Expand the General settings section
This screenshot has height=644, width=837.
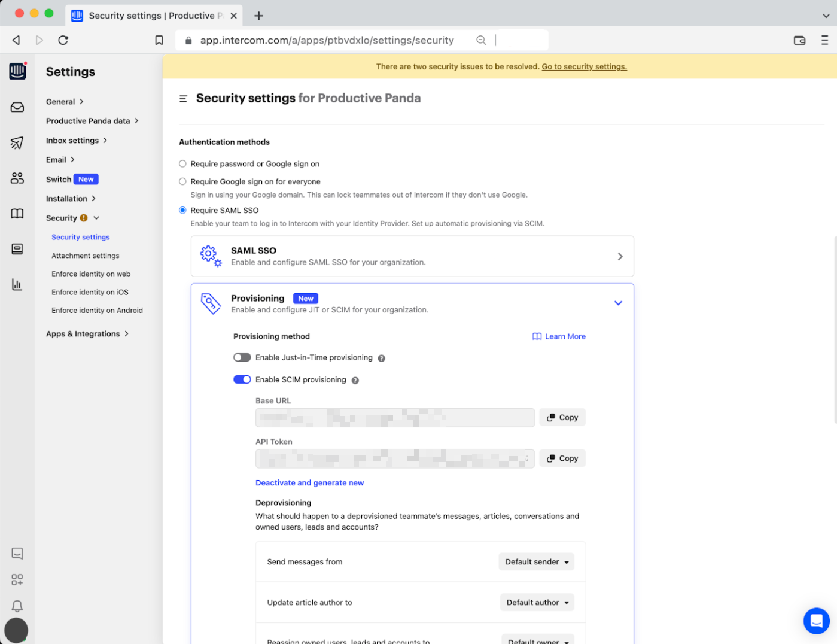(x=65, y=102)
